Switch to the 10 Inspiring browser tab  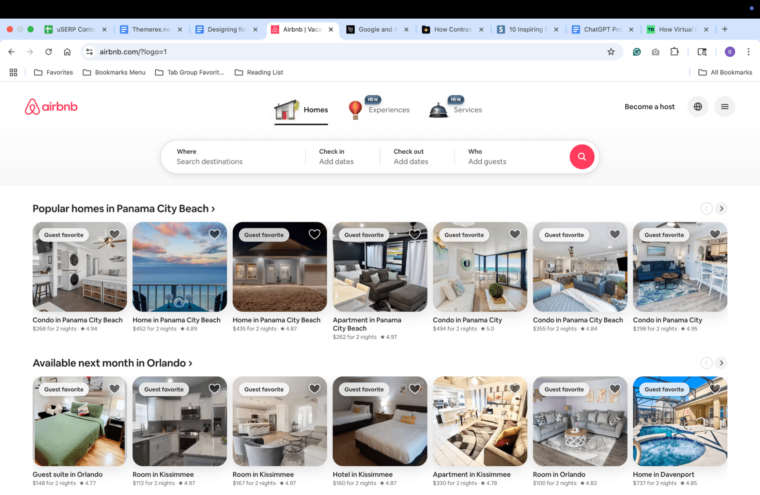527,30
